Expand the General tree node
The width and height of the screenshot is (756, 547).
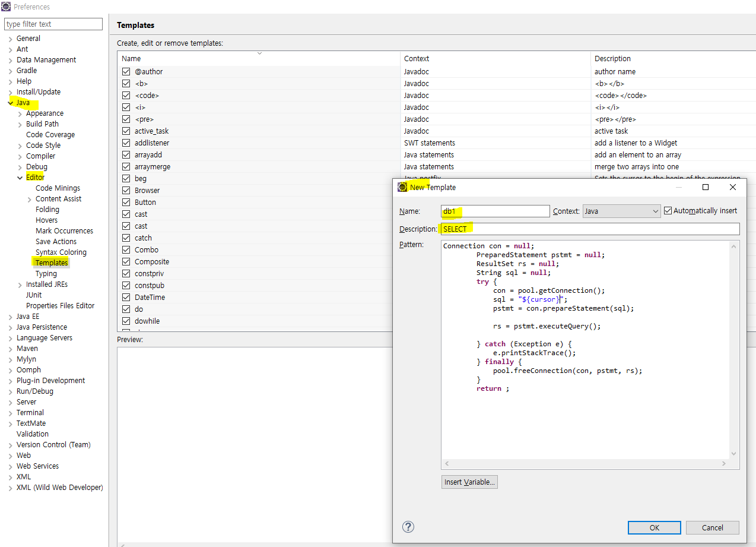[11, 39]
